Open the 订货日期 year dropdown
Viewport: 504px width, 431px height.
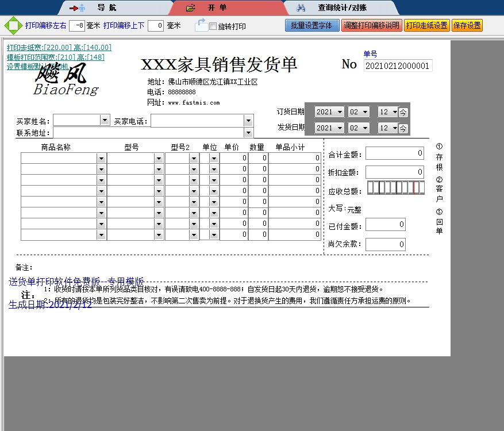340,112
